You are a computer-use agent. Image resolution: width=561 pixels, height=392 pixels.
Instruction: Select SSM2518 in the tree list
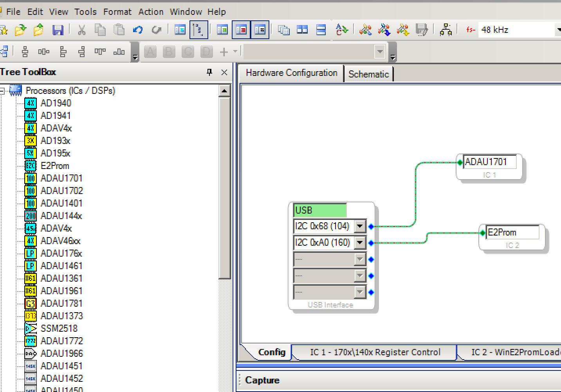pyautogui.click(x=59, y=329)
